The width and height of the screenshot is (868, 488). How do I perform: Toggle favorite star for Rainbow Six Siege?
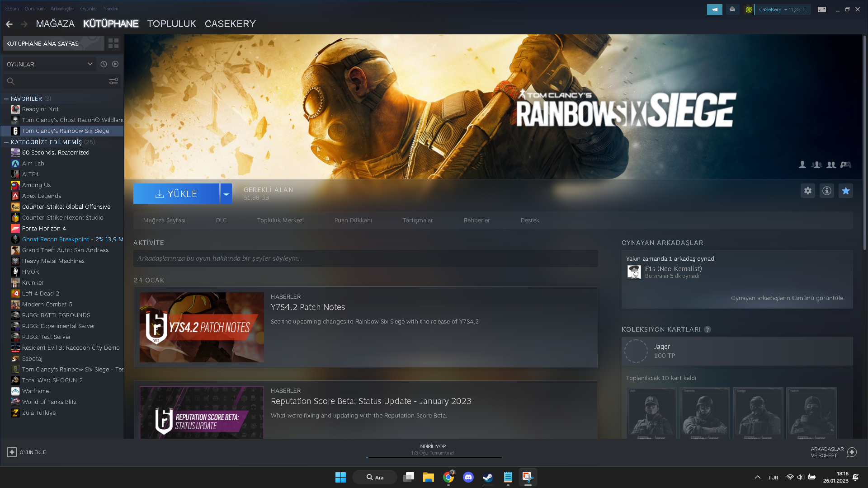coord(846,191)
